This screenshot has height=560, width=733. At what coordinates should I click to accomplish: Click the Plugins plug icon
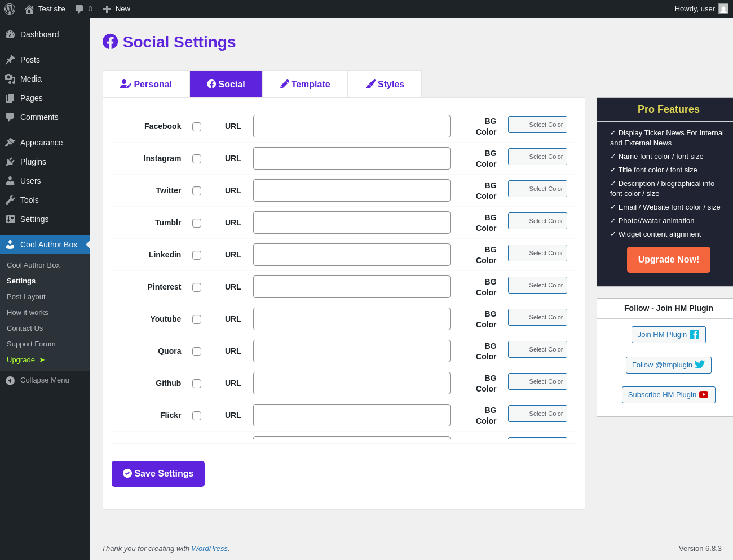10,162
